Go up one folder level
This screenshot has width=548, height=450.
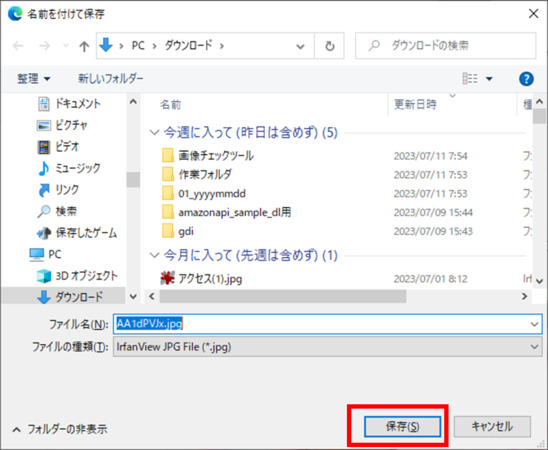tap(84, 46)
